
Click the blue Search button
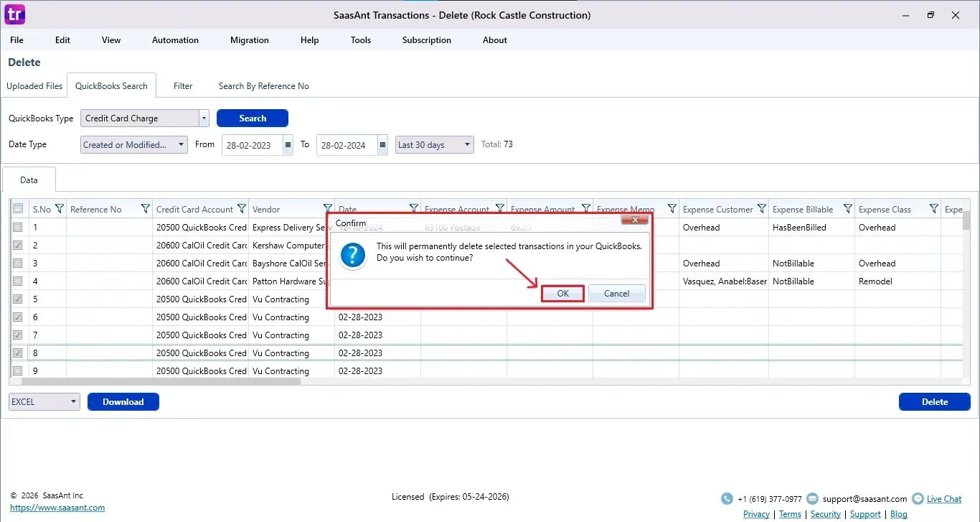[253, 118]
